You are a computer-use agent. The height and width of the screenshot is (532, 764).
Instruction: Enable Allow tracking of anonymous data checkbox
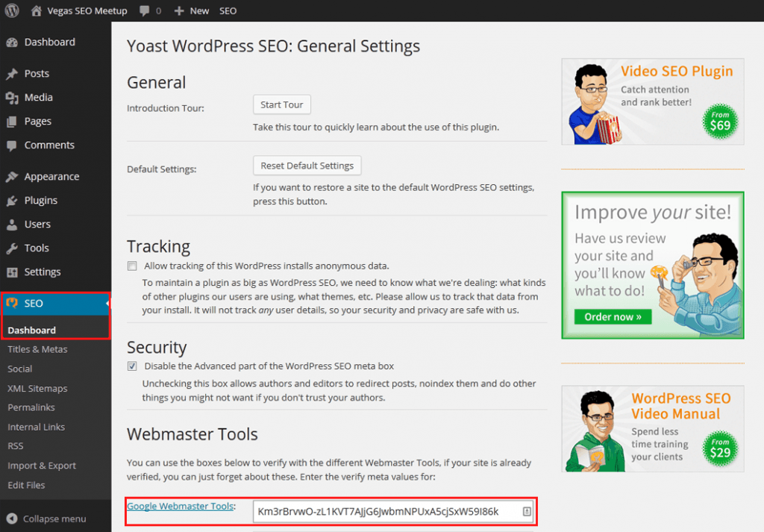coord(132,266)
